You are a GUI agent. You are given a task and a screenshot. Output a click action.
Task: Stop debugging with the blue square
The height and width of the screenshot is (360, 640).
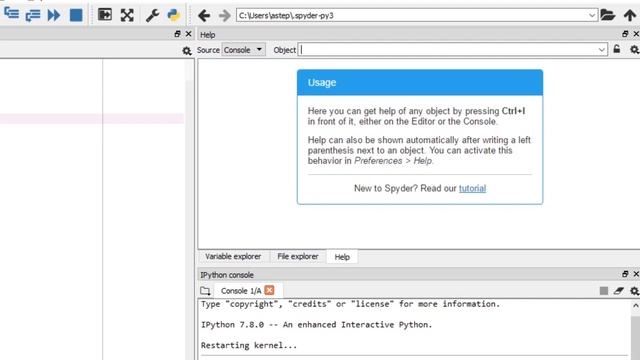[x=76, y=16]
